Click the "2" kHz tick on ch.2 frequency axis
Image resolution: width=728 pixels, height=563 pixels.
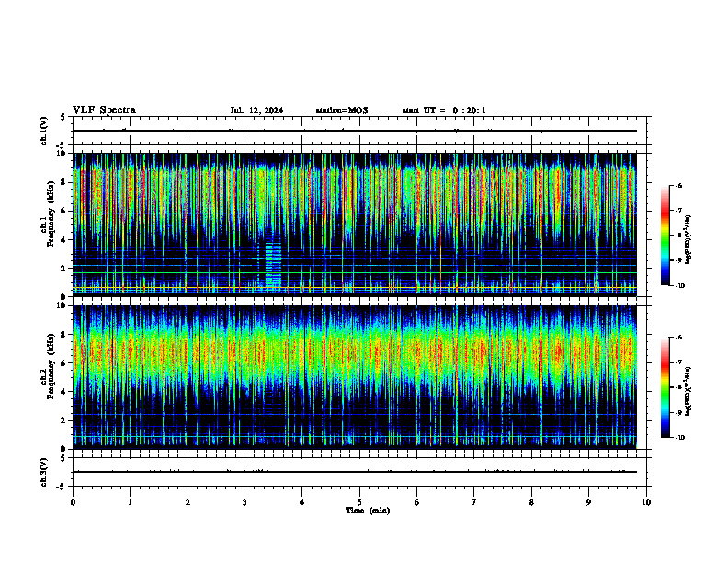63,420
